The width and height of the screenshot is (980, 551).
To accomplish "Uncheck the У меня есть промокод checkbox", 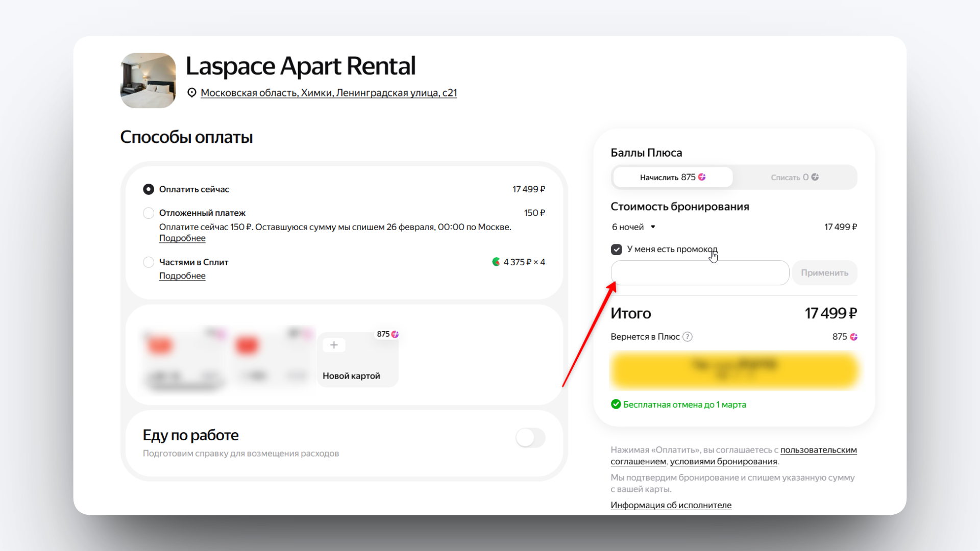I will click(x=617, y=249).
